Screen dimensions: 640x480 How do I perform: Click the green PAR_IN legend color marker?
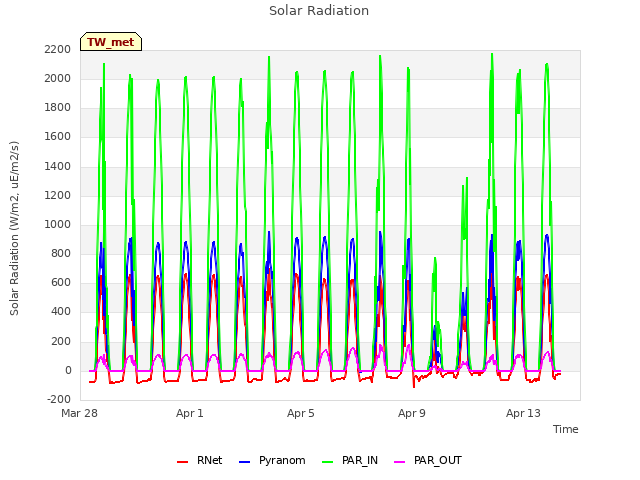(328, 462)
